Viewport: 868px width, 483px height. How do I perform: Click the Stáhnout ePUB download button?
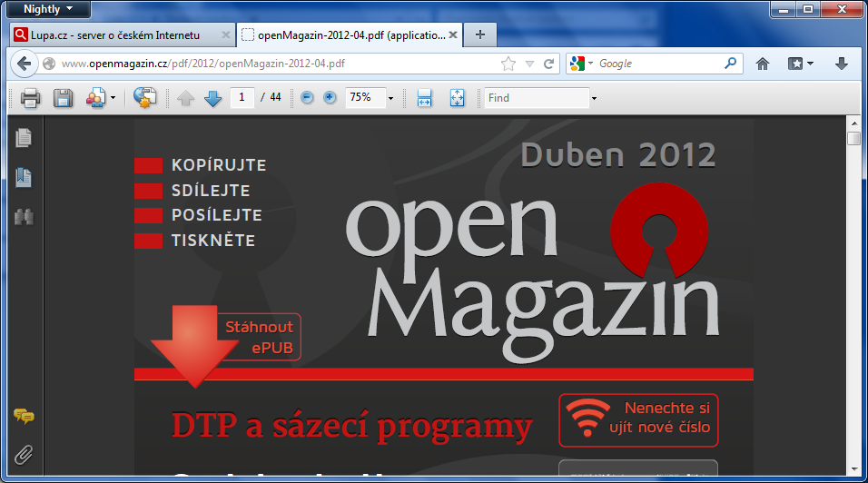pyautogui.click(x=227, y=345)
